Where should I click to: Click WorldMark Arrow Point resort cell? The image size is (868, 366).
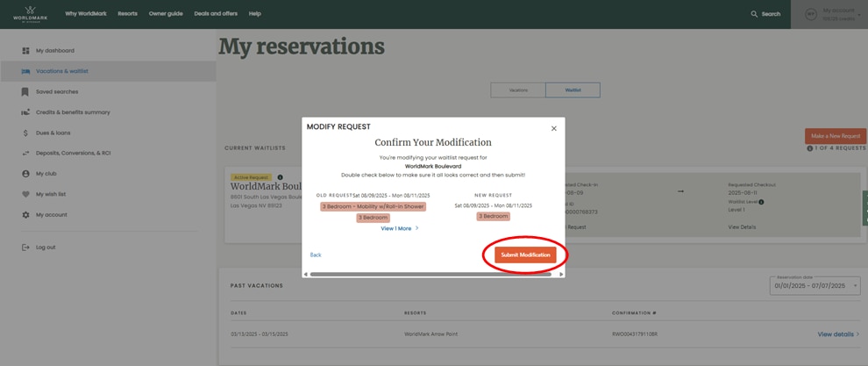click(430, 334)
